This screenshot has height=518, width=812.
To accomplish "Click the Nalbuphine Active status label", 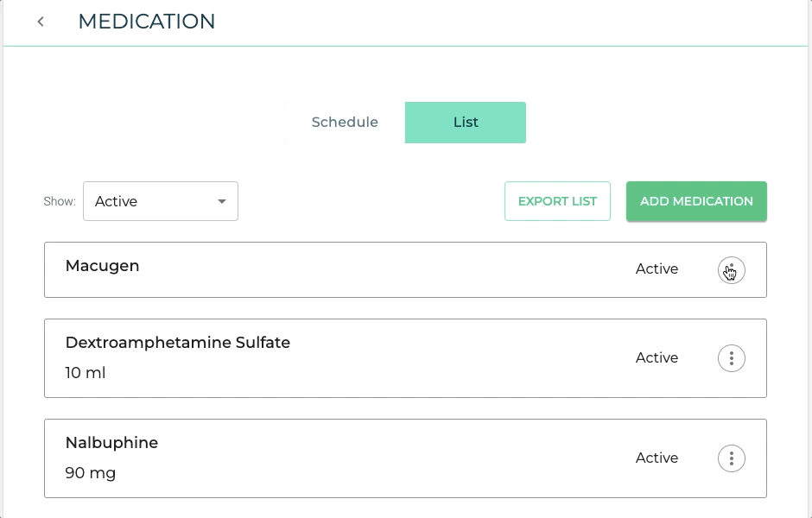I will pyautogui.click(x=657, y=458).
